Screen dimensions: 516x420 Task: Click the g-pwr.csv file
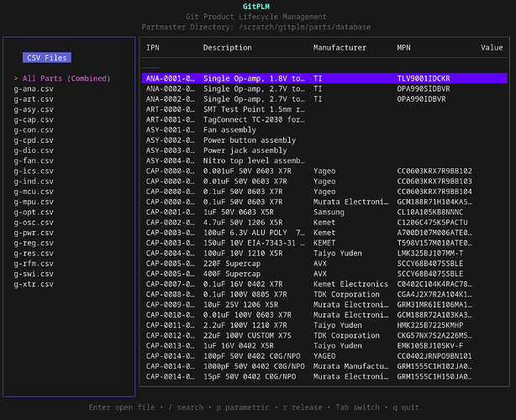[x=34, y=233]
